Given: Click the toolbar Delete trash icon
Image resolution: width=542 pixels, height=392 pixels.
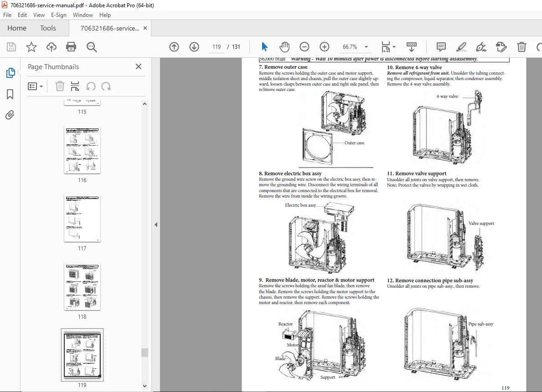Looking at the screenshot, I should [x=521, y=46].
